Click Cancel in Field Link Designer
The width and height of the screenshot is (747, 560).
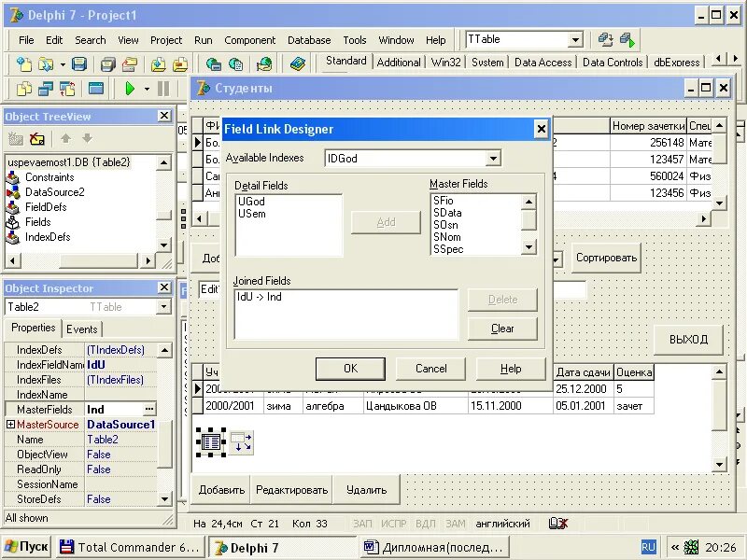pyautogui.click(x=431, y=369)
